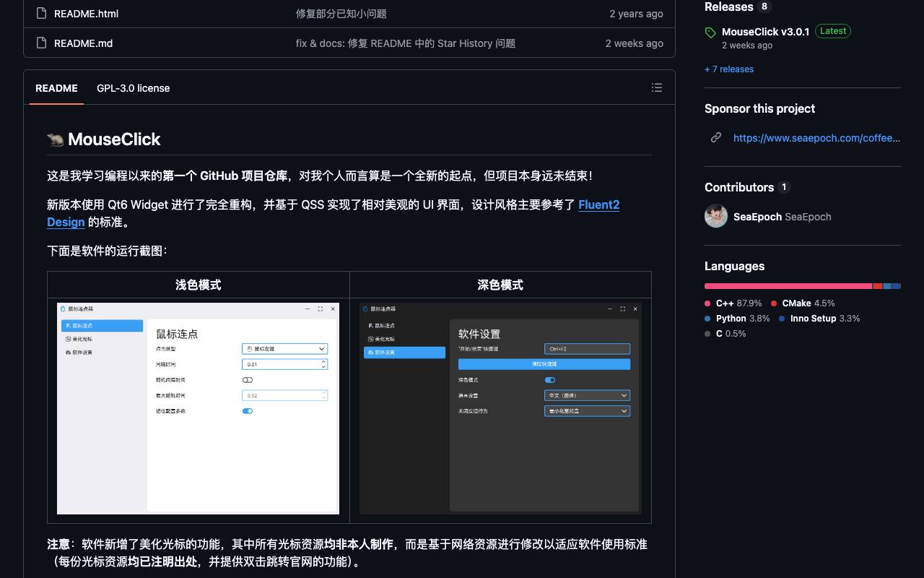The image size is (924, 578).
Task: Click the file icon beside README.md
Action: click(x=41, y=43)
